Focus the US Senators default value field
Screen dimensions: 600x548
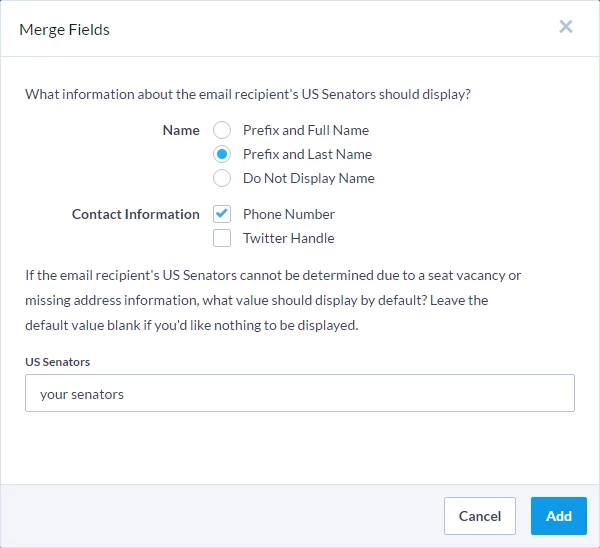[300, 393]
